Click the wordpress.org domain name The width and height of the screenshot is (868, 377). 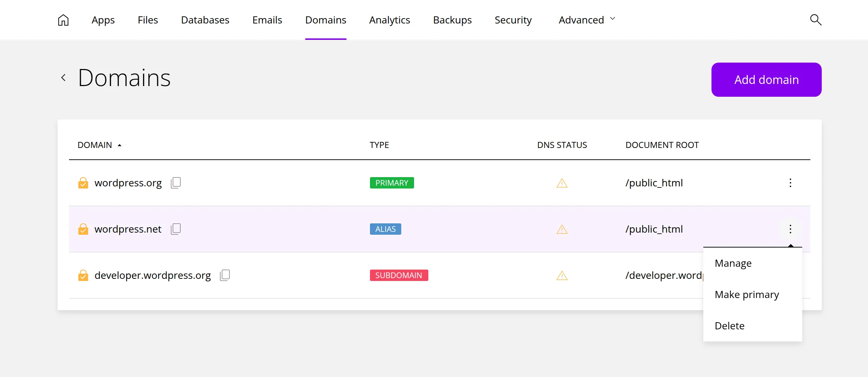tap(128, 183)
